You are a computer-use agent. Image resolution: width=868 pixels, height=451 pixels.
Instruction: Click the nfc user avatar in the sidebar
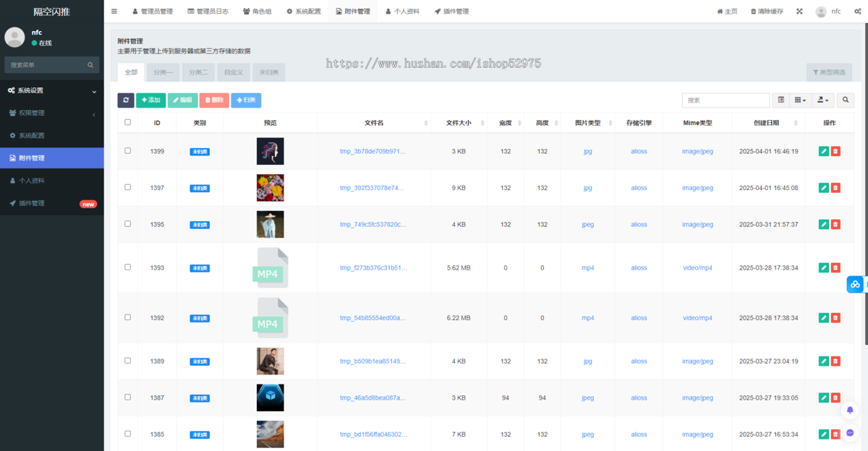click(x=14, y=38)
